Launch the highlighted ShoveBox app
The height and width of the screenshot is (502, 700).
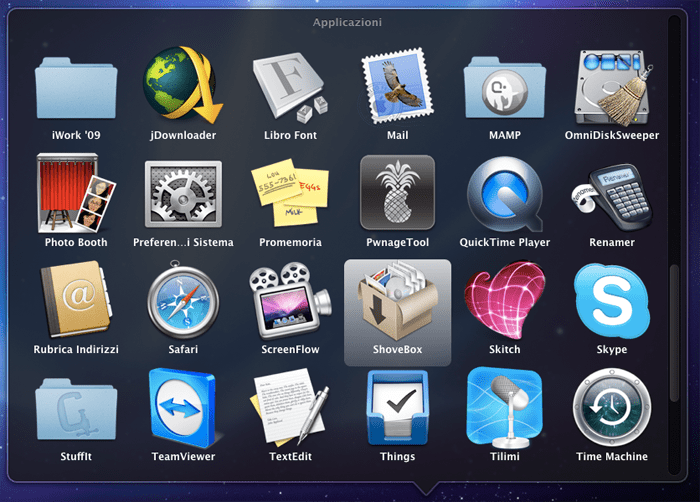tap(397, 312)
